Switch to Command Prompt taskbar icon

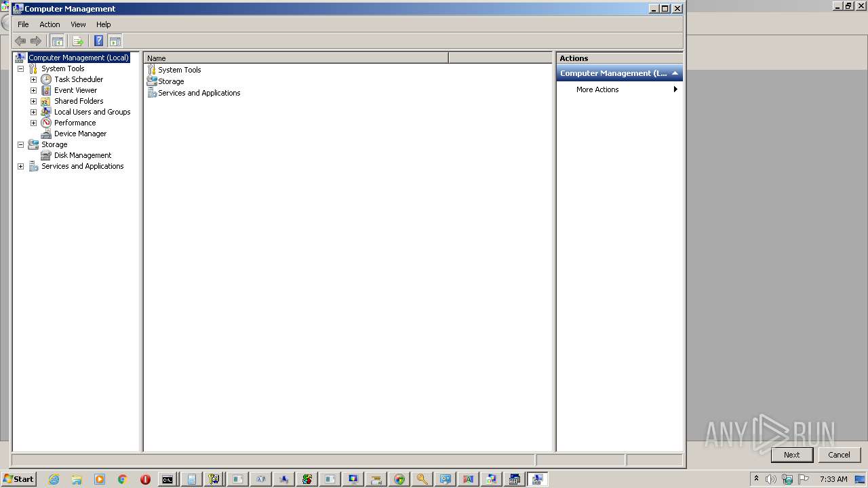click(167, 479)
